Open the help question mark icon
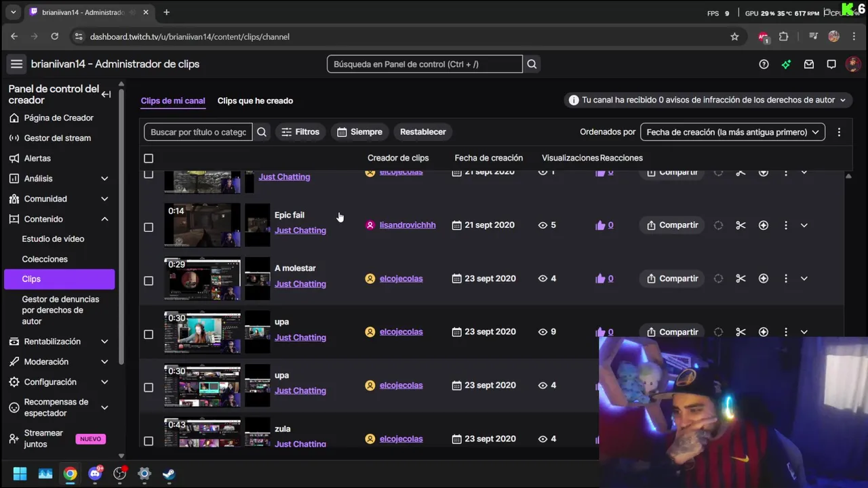 764,64
